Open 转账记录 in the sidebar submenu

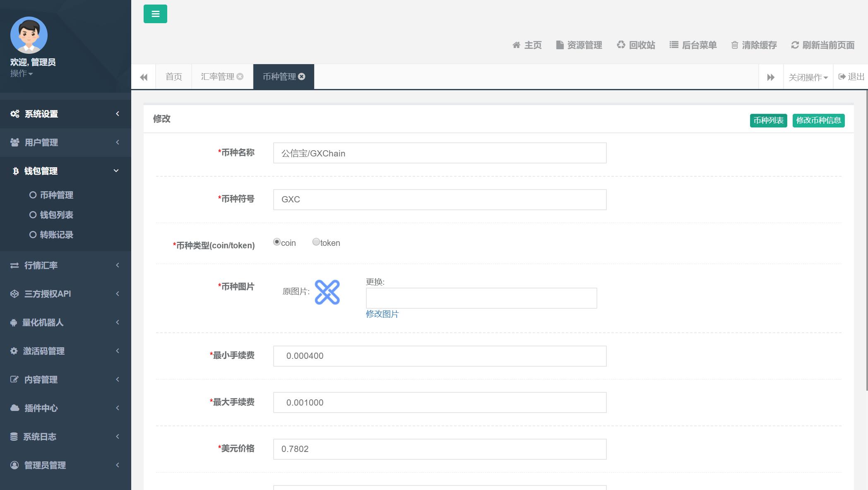(56, 235)
